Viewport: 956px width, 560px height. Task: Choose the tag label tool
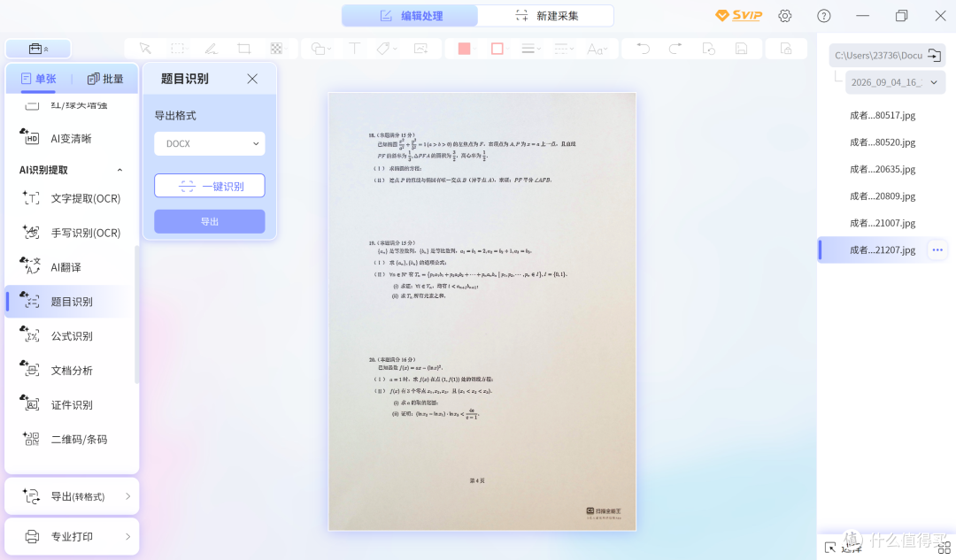(386, 49)
